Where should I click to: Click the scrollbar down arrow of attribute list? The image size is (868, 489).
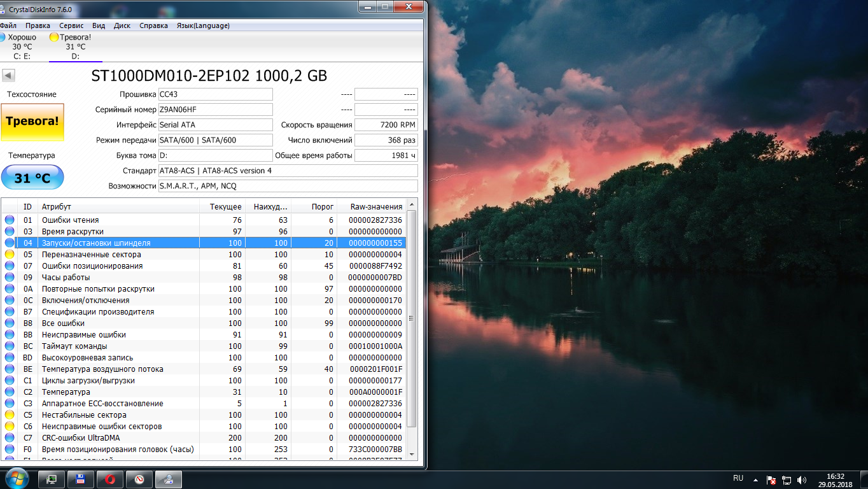tap(412, 453)
